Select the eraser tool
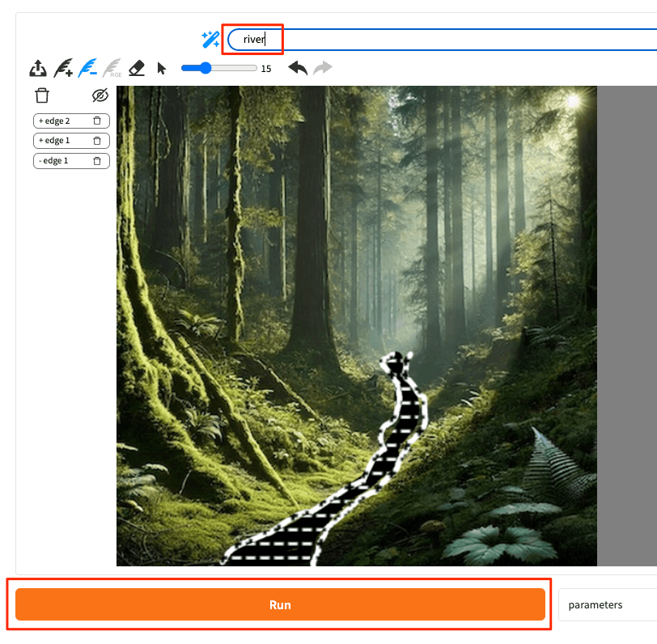Image resolution: width=657 pixels, height=644 pixels. [137, 68]
